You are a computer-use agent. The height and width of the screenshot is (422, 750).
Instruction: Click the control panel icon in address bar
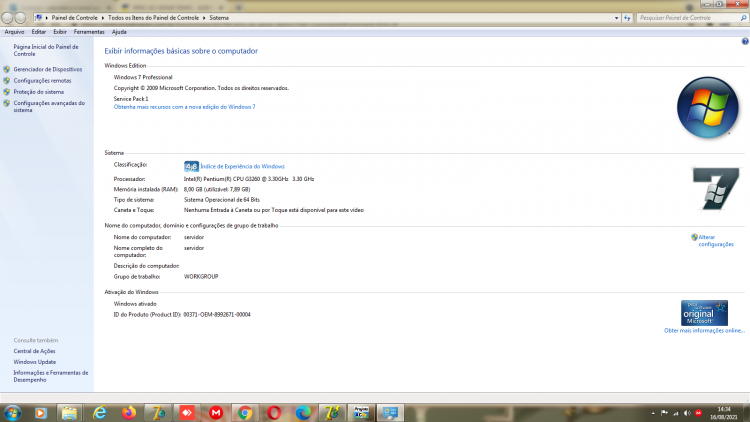tap(39, 18)
